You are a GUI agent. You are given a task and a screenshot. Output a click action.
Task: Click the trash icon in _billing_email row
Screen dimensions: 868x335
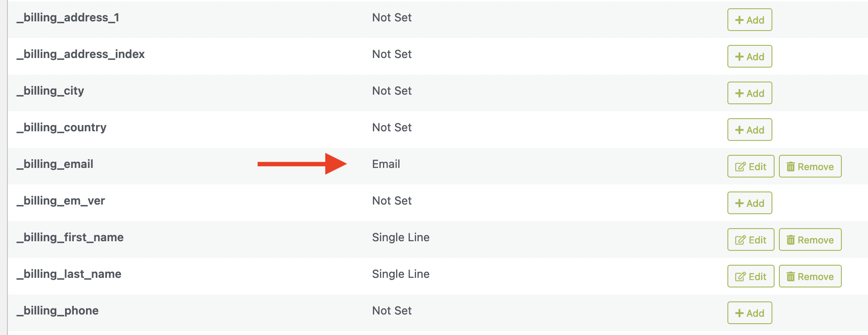point(791,167)
